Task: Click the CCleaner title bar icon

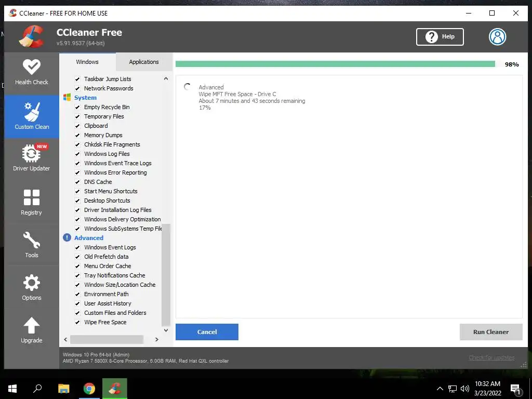Action: click(x=13, y=13)
